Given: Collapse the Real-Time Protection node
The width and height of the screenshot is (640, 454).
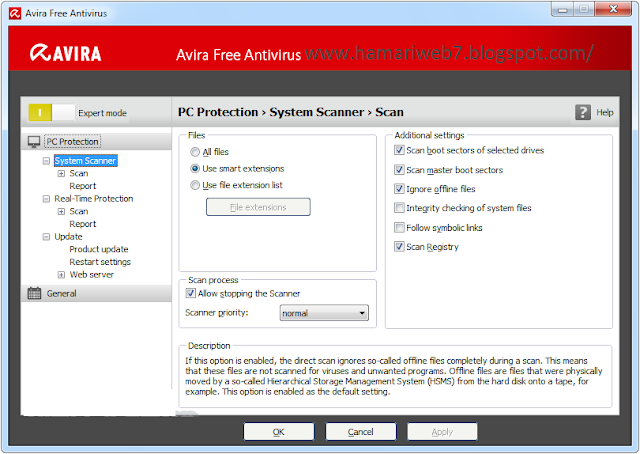Looking at the screenshot, I should pos(46,199).
